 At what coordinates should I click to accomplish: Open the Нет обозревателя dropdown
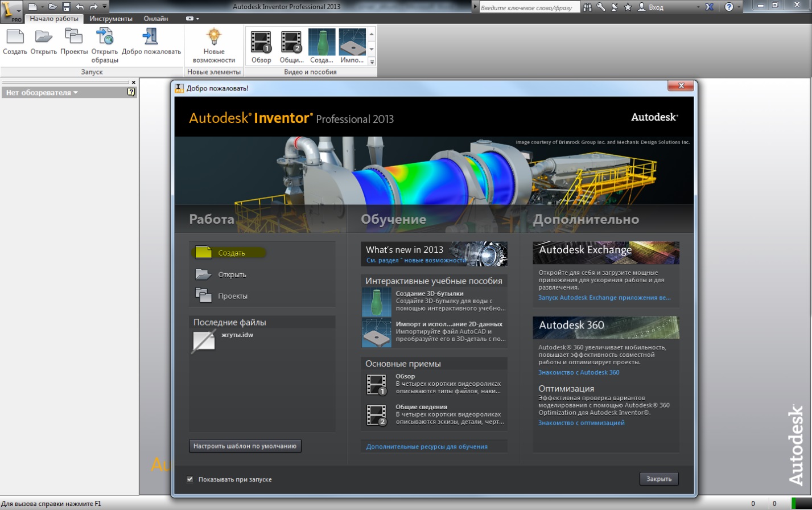[42, 92]
